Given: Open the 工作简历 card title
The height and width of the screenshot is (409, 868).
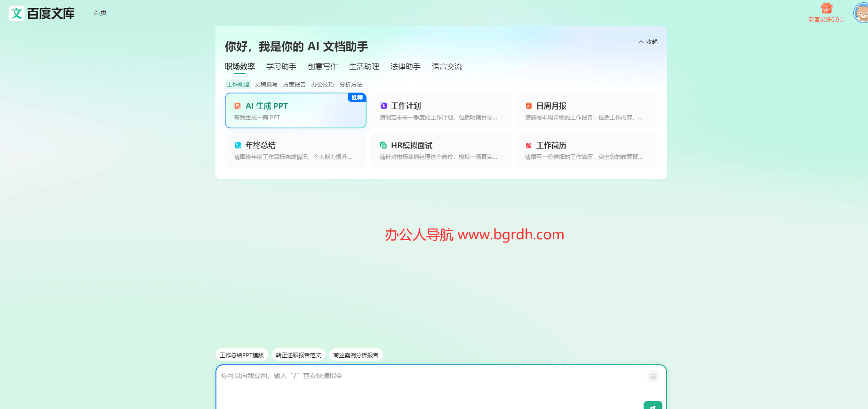Looking at the screenshot, I should point(551,146).
